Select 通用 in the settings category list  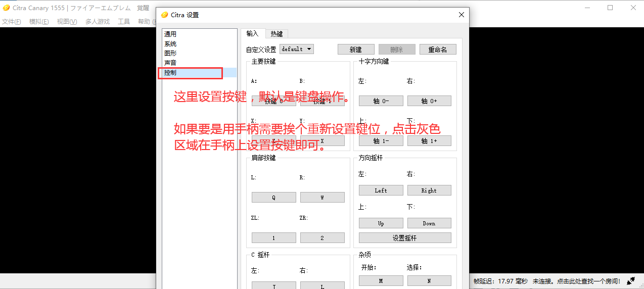coord(170,34)
